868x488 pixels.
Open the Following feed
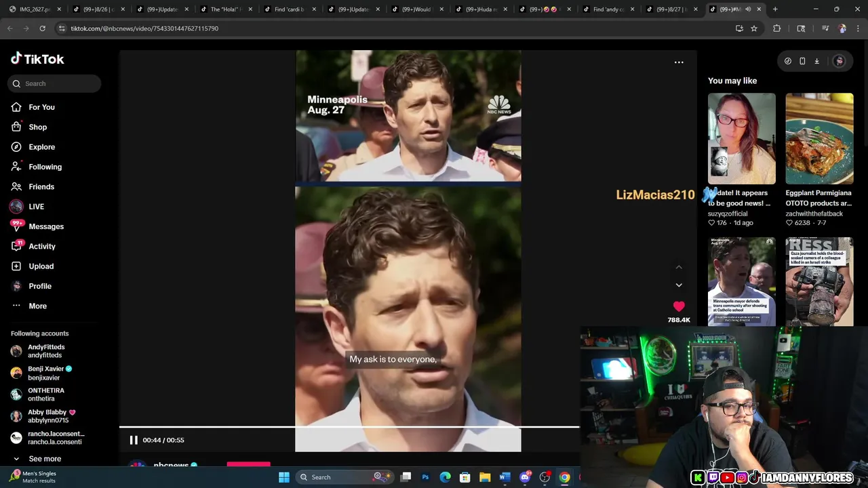click(x=45, y=167)
